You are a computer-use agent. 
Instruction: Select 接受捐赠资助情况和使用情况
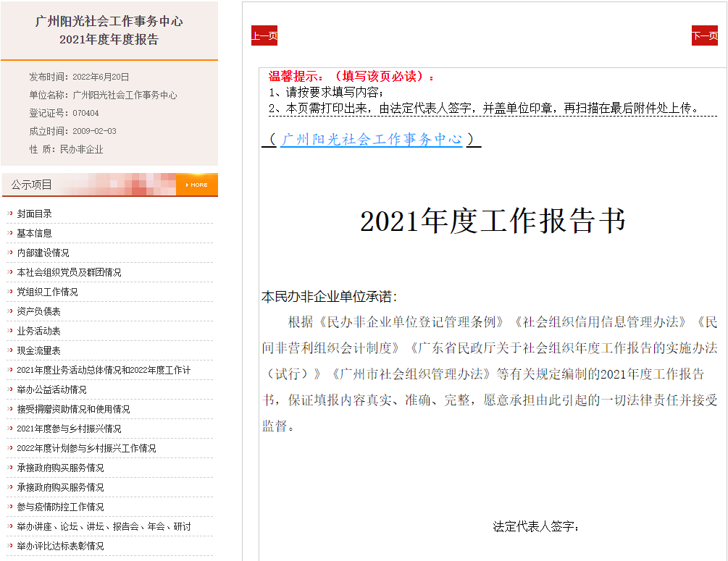[73, 409]
